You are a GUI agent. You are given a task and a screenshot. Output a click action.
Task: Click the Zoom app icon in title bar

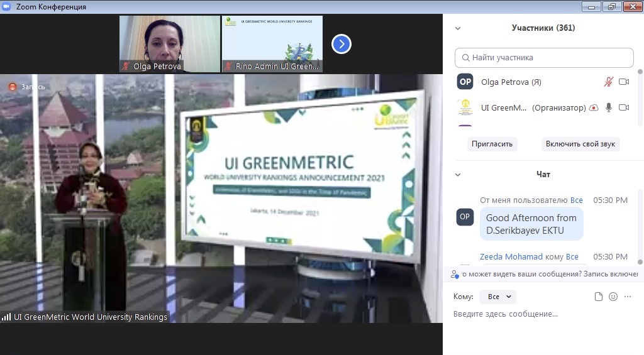pyautogui.click(x=6, y=6)
